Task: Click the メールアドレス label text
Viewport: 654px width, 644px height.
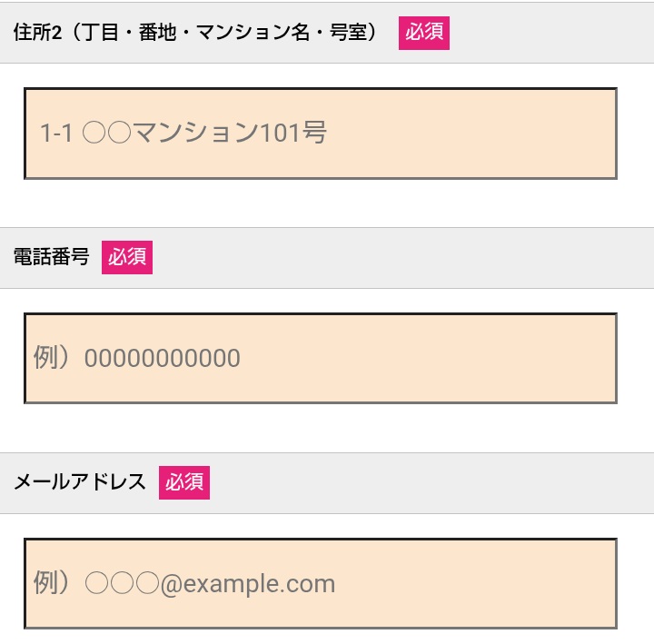Action: point(80,482)
